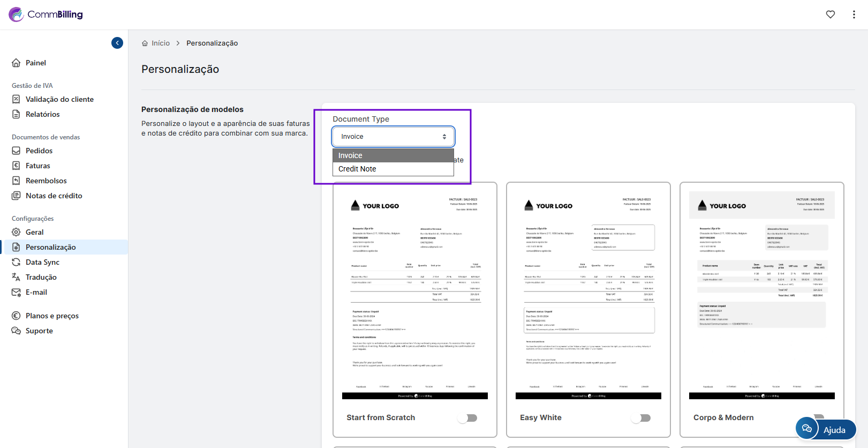Open the three-dot options menu
Screen dimensions: 868x448
click(854, 14)
